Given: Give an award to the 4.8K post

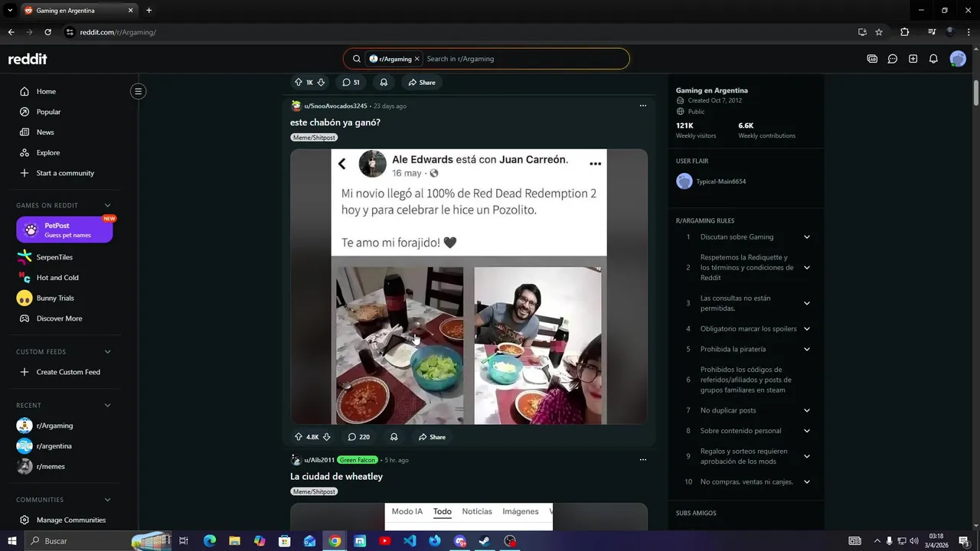Looking at the screenshot, I should click(x=394, y=437).
